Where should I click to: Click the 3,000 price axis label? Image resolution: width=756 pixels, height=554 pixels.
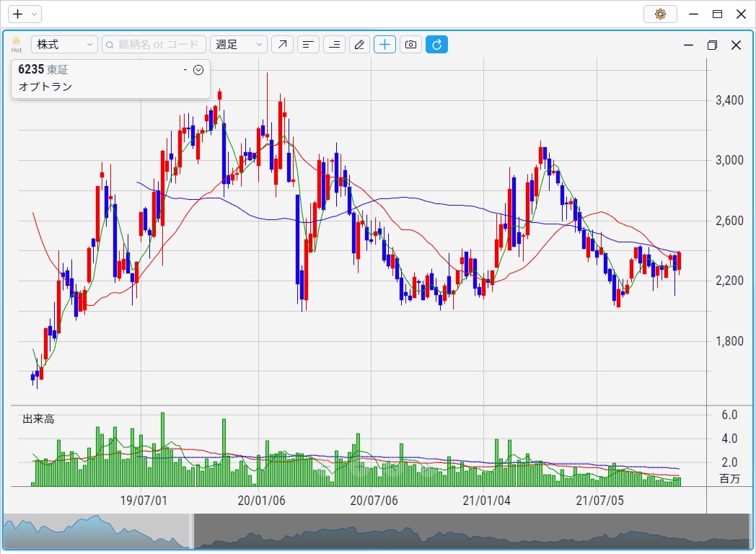click(x=729, y=160)
